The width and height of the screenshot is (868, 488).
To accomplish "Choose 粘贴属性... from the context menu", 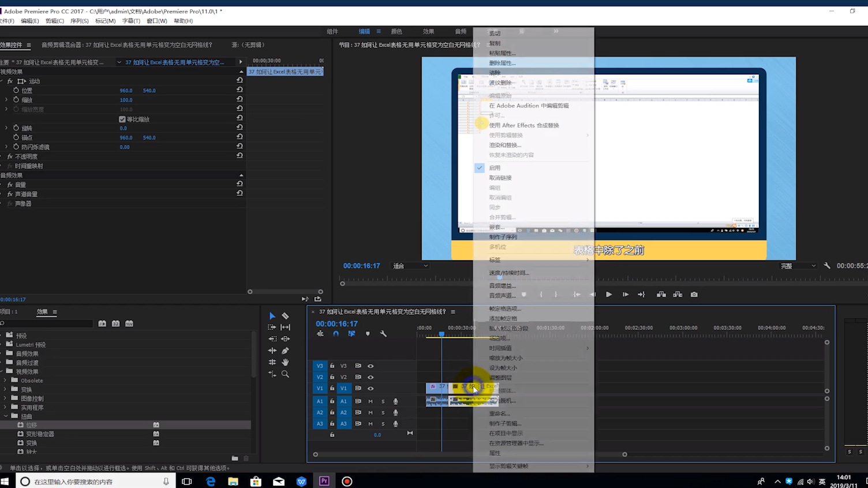I will (x=502, y=53).
